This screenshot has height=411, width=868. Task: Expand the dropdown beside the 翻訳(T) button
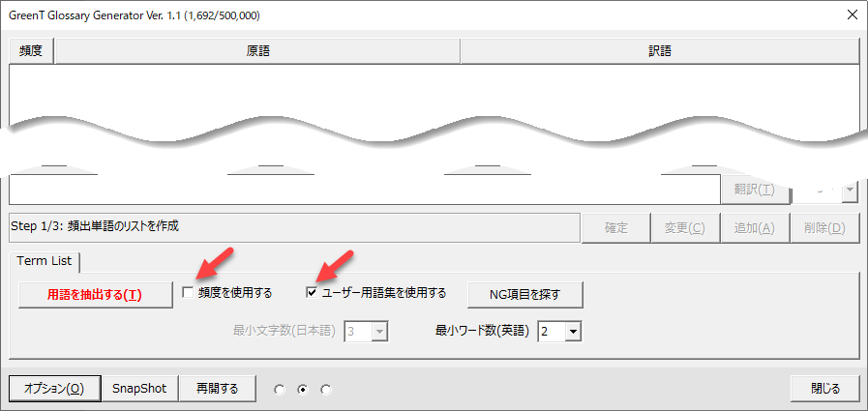pos(849,191)
